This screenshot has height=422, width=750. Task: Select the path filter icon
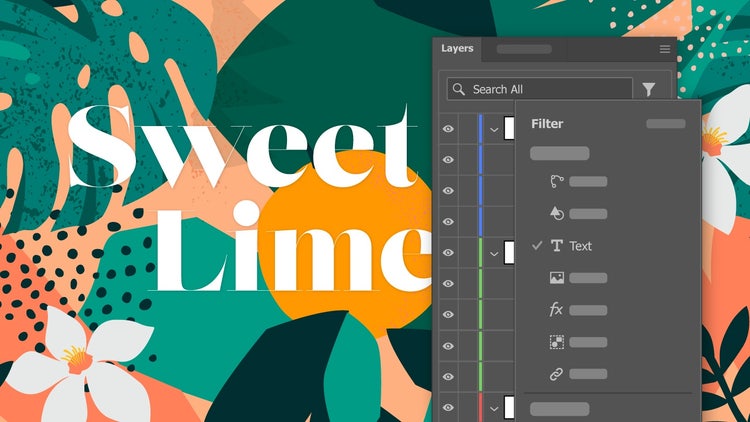click(x=557, y=182)
